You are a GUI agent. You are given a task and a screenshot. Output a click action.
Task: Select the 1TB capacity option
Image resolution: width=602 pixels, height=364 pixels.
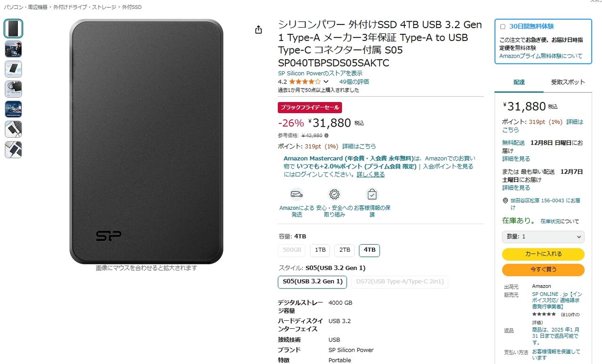[x=320, y=250]
